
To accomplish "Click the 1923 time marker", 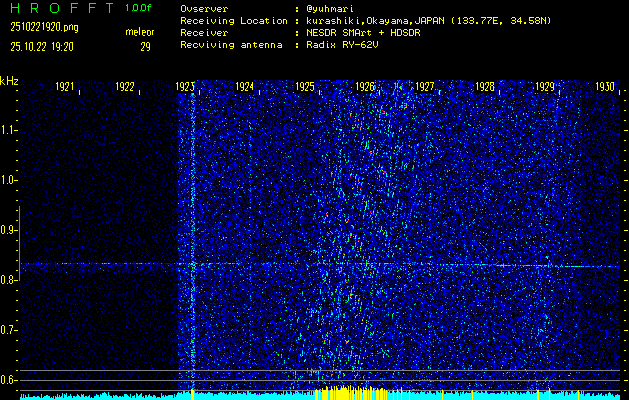I will click(x=185, y=87).
